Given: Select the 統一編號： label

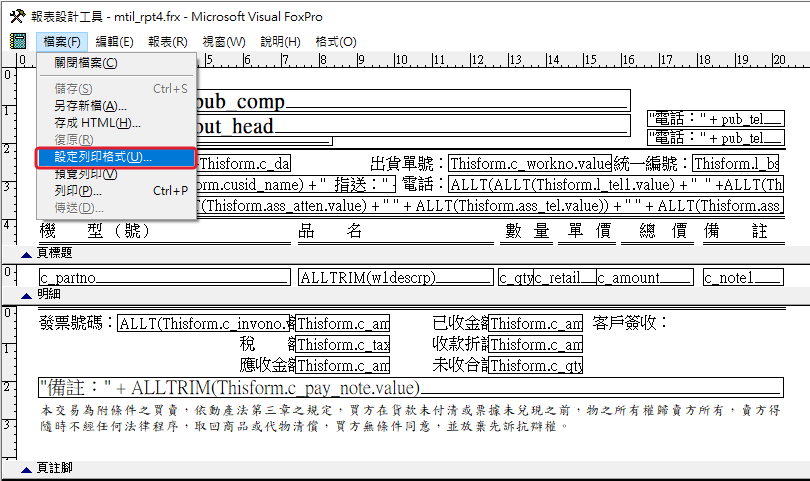Looking at the screenshot, I should 652,164.
